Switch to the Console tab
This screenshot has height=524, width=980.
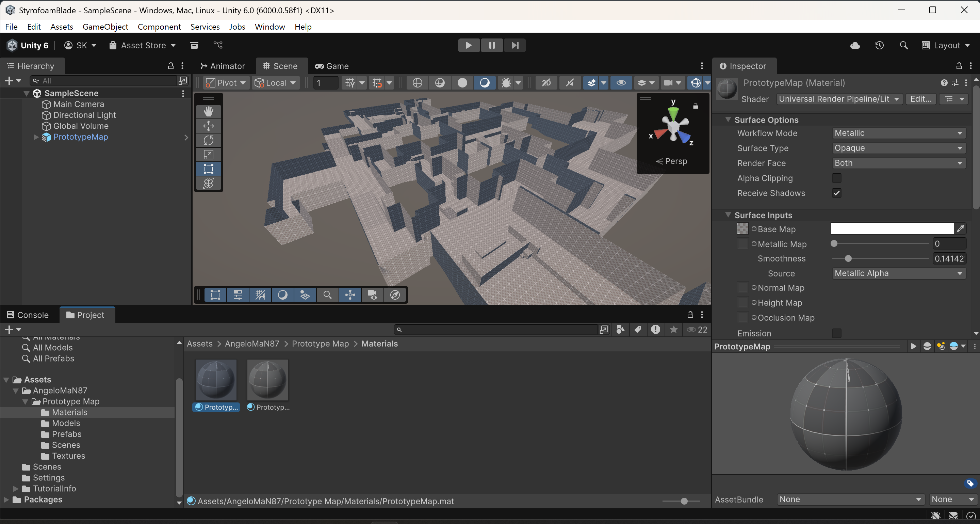[28, 315]
